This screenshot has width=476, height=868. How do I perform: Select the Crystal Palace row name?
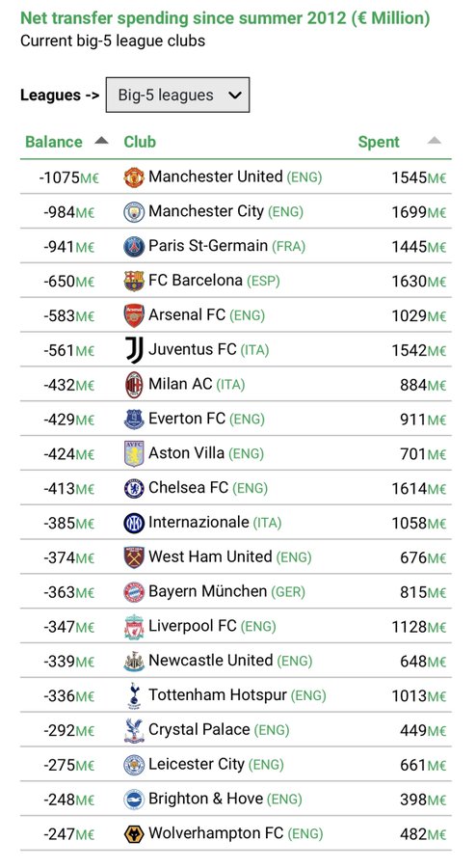click(199, 730)
